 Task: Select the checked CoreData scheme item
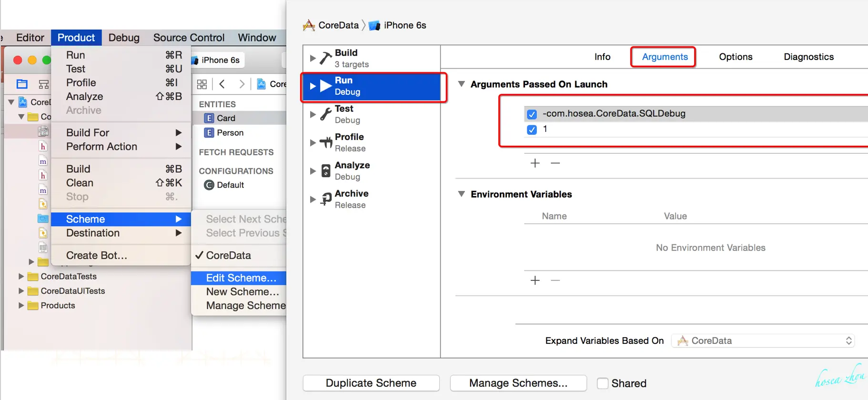pyautogui.click(x=239, y=255)
